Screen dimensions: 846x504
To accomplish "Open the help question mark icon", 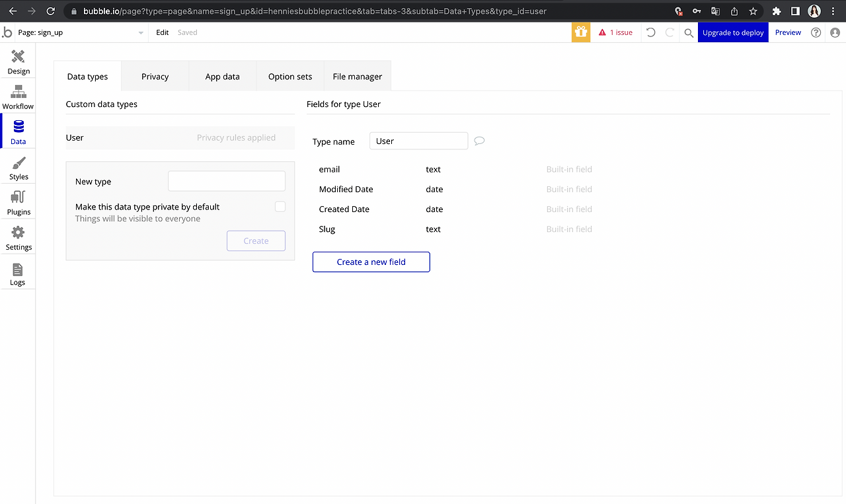I will pyautogui.click(x=816, y=32).
